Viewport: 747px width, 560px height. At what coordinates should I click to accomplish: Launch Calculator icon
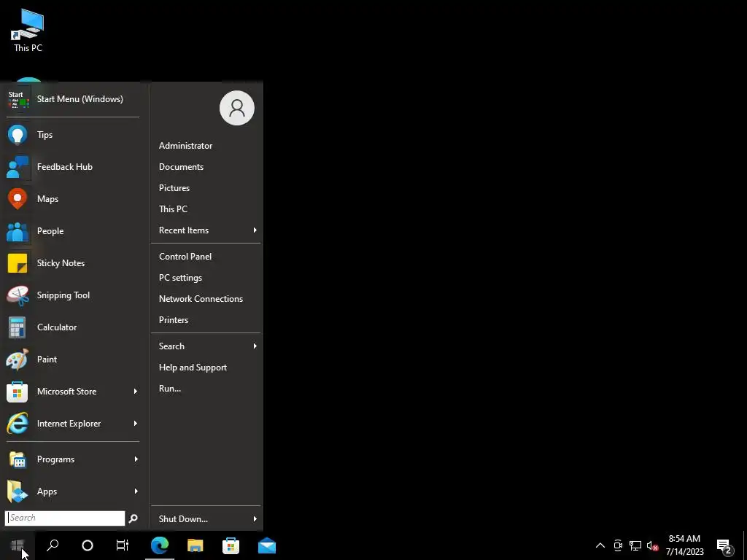[x=18, y=327]
